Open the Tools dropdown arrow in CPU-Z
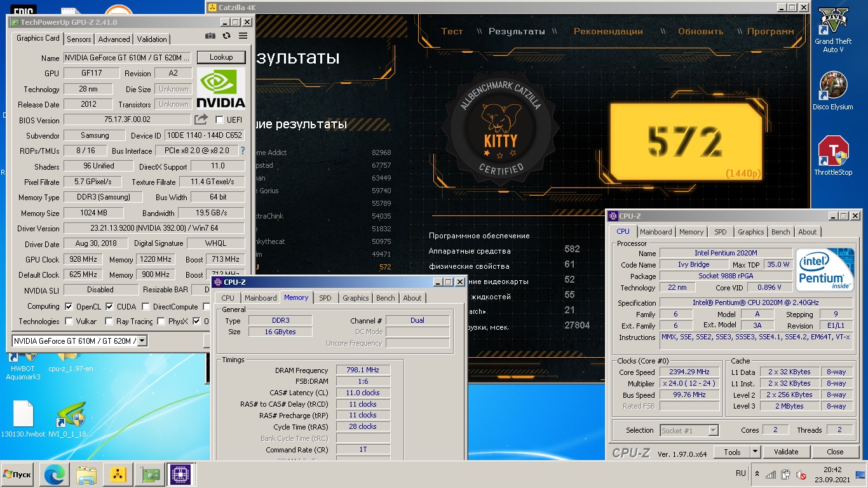The image size is (868, 488). pos(755,452)
